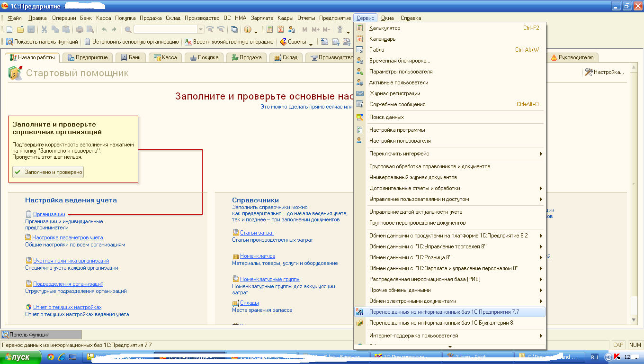Click the user lock toolbar icon
The width and height of the screenshot is (644, 364).
click(x=292, y=29)
